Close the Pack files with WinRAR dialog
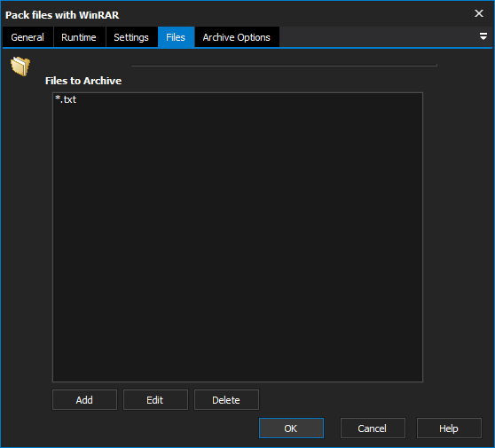The width and height of the screenshot is (495, 448). pos(479,13)
